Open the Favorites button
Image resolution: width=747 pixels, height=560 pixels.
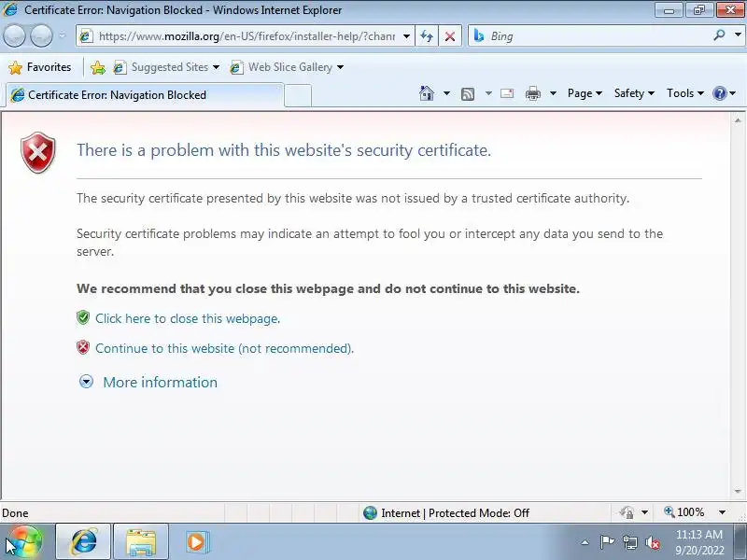pos(39,67)
